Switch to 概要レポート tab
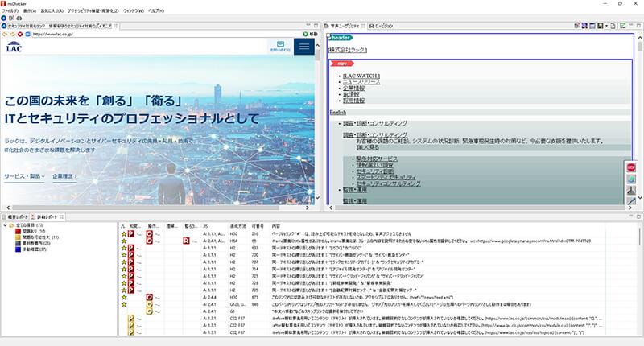 click(14, 216)
